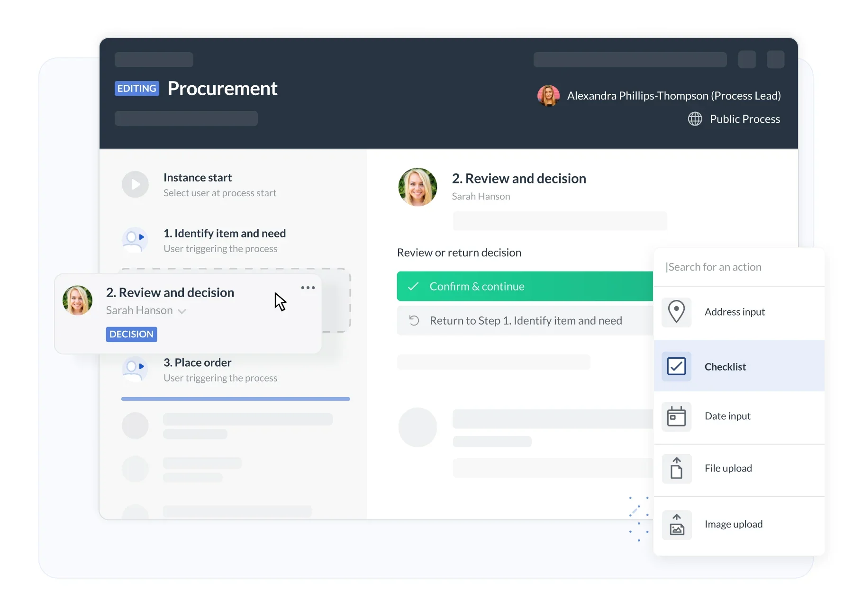Select Date input from the action list
The width and height of the screenshot is (853, 616).
click(x=739, y=417)
